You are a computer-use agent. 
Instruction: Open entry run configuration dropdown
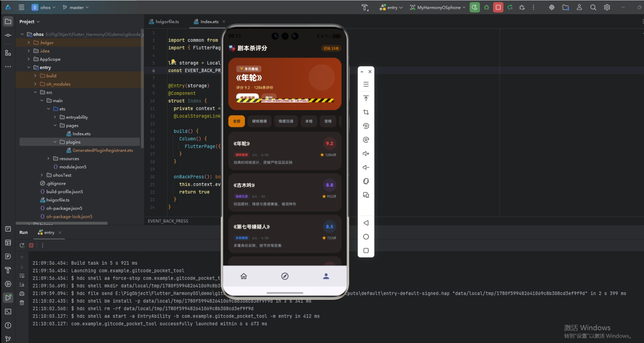(x=391, y=7)
